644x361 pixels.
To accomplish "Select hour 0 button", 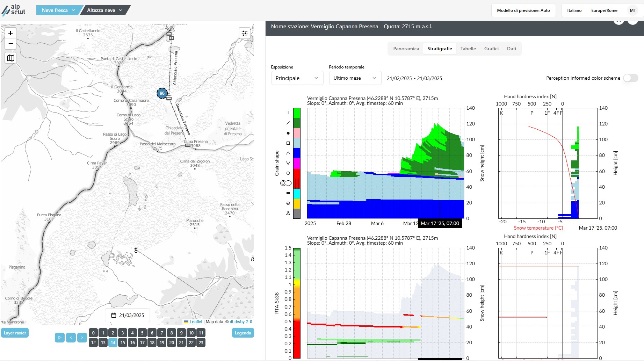I will tap(93, 333).
